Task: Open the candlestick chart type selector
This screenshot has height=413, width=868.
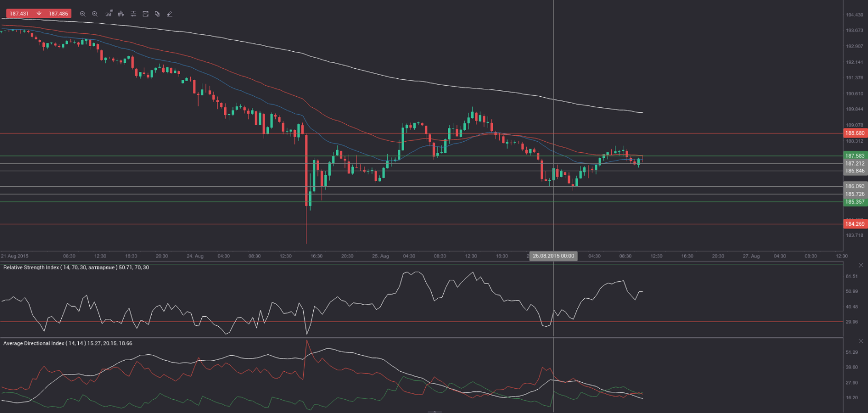Action: (121, 14)
